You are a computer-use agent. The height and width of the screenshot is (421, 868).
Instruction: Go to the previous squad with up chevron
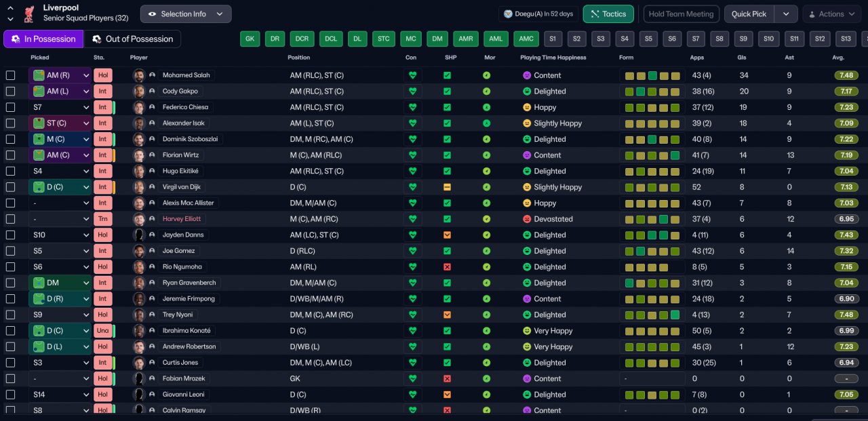11,8
